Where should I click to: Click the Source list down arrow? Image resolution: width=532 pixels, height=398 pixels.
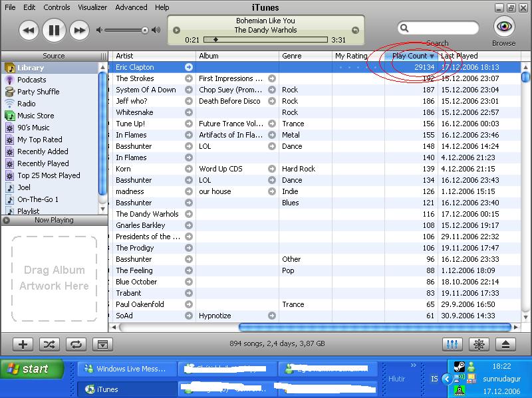(x=103, y=210)
